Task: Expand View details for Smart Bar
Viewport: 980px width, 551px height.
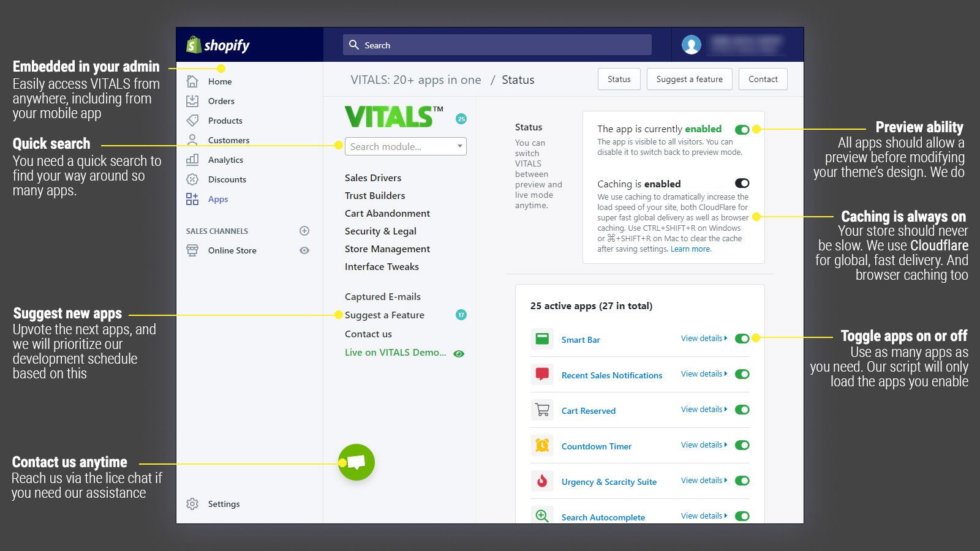Action: (704, 338)
